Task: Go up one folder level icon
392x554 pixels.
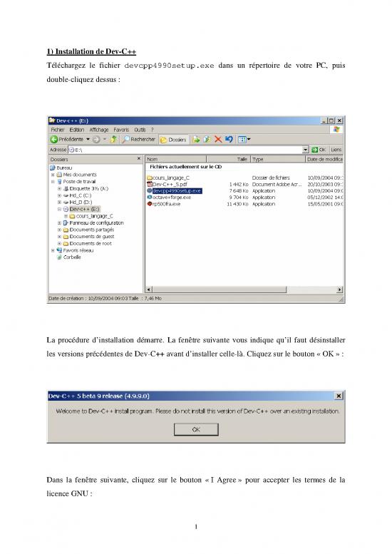Action: 113,140
